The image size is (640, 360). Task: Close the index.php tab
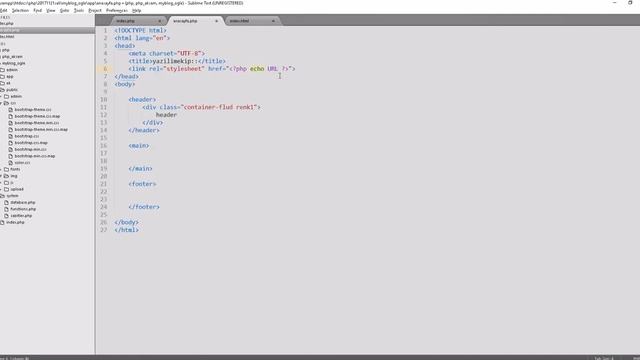tap(160, 21)
